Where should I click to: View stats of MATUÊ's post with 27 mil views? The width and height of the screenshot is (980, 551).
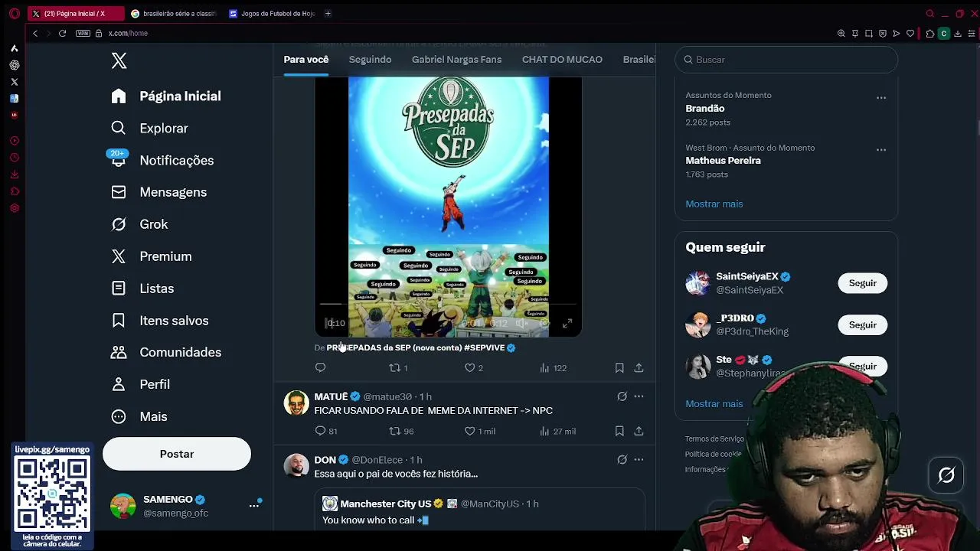pos(557,432)
